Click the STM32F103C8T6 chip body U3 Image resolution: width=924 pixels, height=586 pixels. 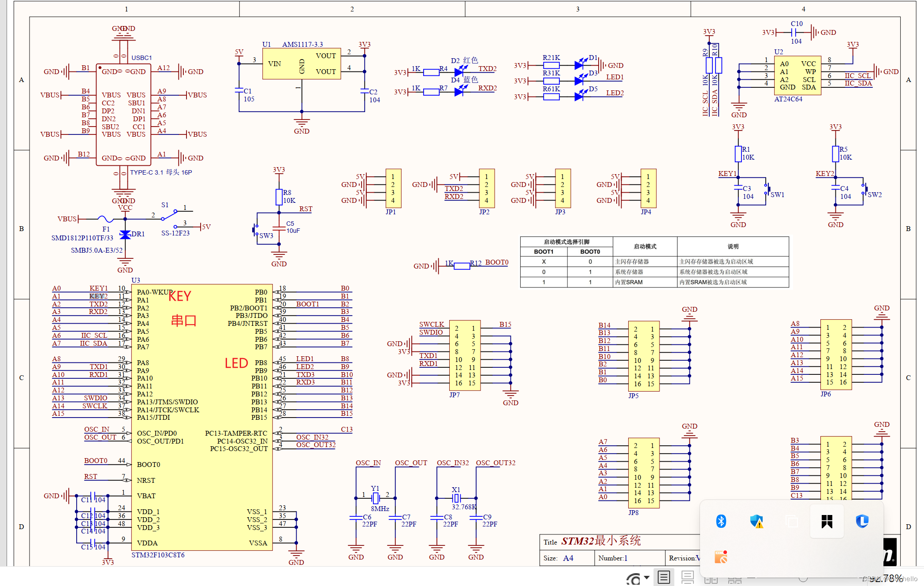(202, 417)
